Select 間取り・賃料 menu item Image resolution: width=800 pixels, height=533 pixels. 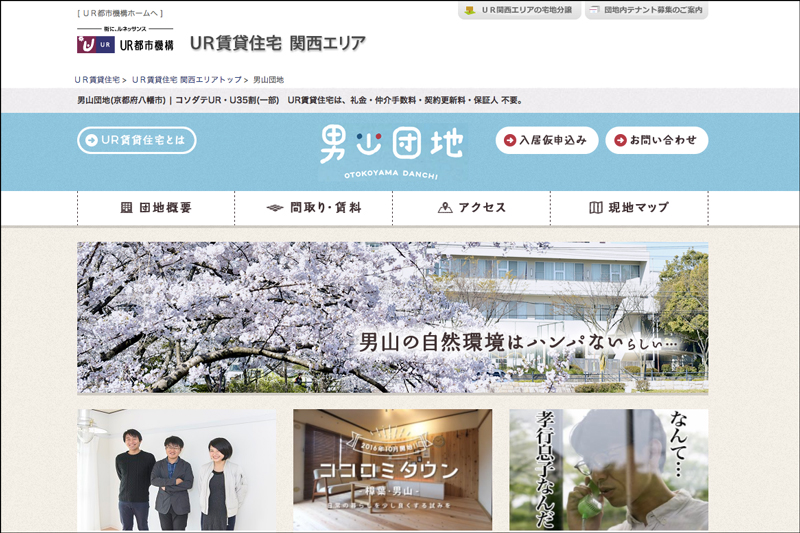(x=313, y=208)
